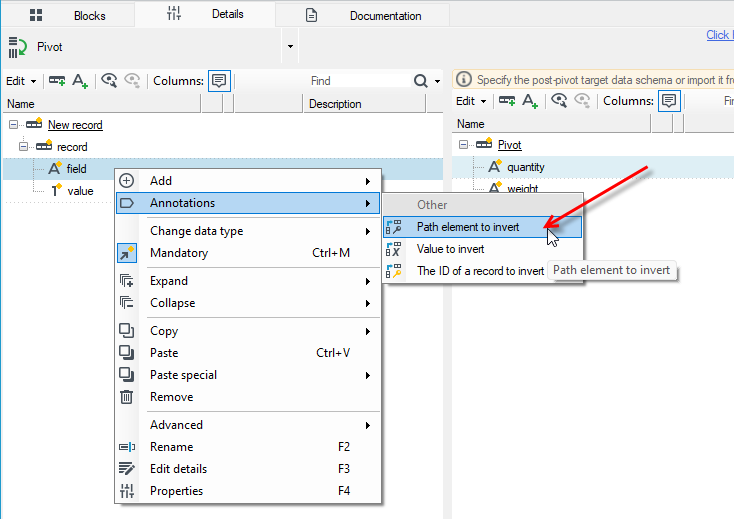The image size is (734, 519).
Task: Choose Edit details from the context menu
Action: (x=248, y=469)
